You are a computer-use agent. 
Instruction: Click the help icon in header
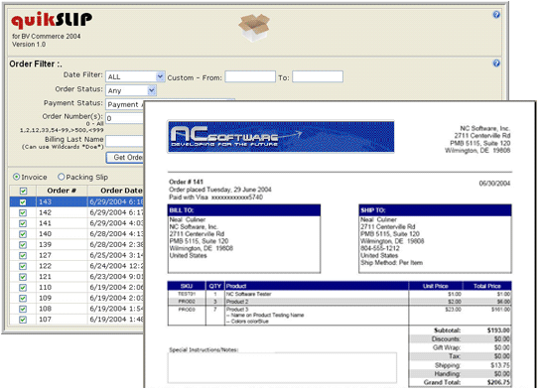tap(496, 15)
